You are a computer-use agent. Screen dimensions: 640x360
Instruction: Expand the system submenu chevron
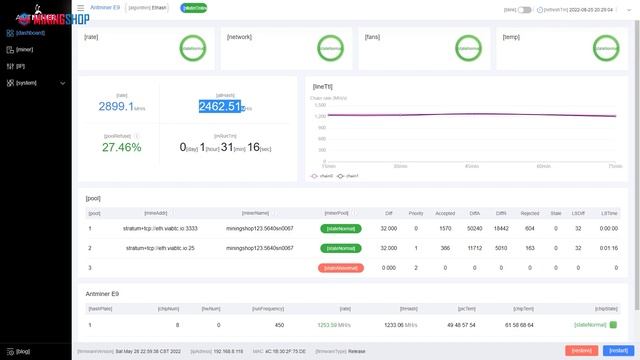(x=62, y=83)
